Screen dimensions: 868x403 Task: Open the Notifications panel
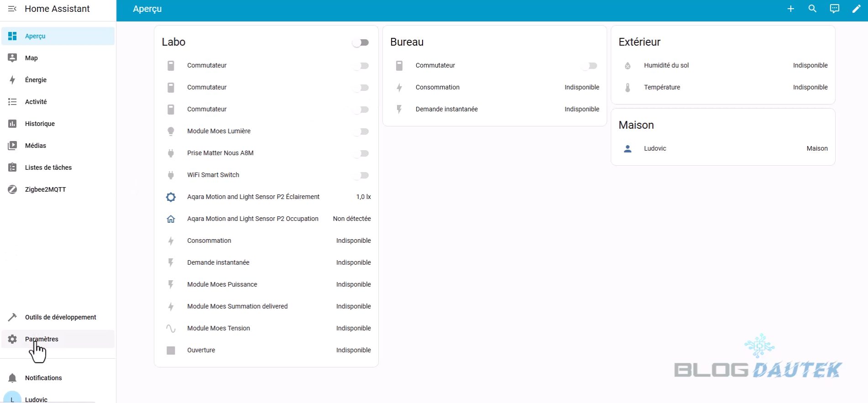tap(43, 378)
